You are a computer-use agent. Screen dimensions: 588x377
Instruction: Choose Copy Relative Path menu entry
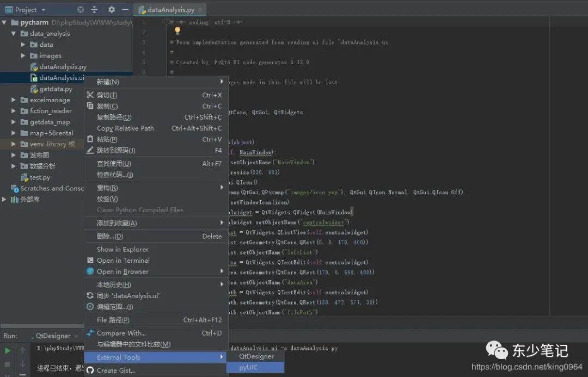(x=156, y=128)
